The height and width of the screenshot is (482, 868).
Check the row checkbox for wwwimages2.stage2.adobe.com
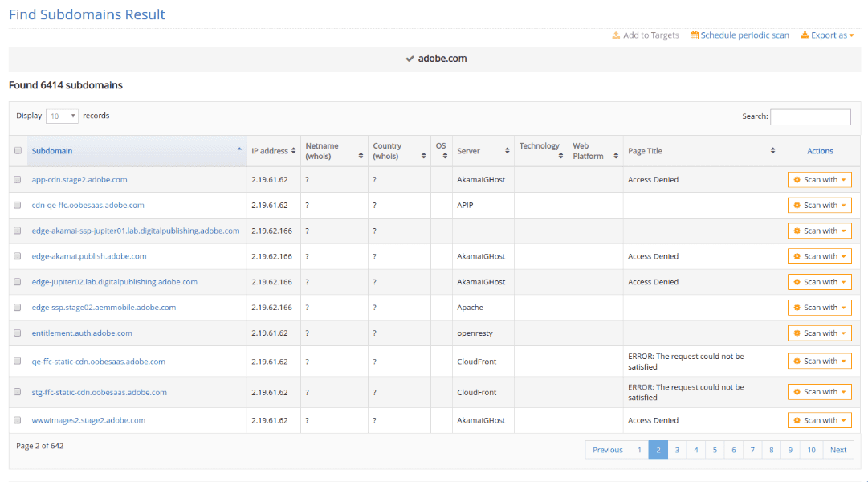pyautogui.click(x=18, y=420)
